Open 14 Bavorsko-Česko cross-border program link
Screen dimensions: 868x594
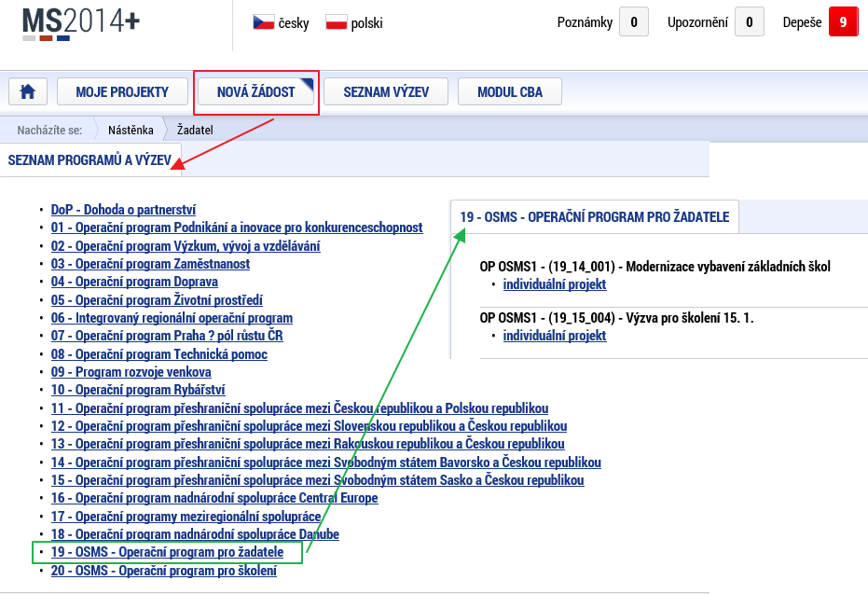pyautogui.click(x=326, y=463)
